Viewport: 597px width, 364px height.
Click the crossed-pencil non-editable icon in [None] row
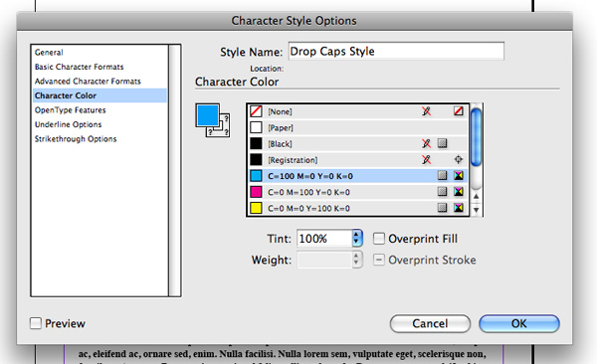(x=426, y=111)
